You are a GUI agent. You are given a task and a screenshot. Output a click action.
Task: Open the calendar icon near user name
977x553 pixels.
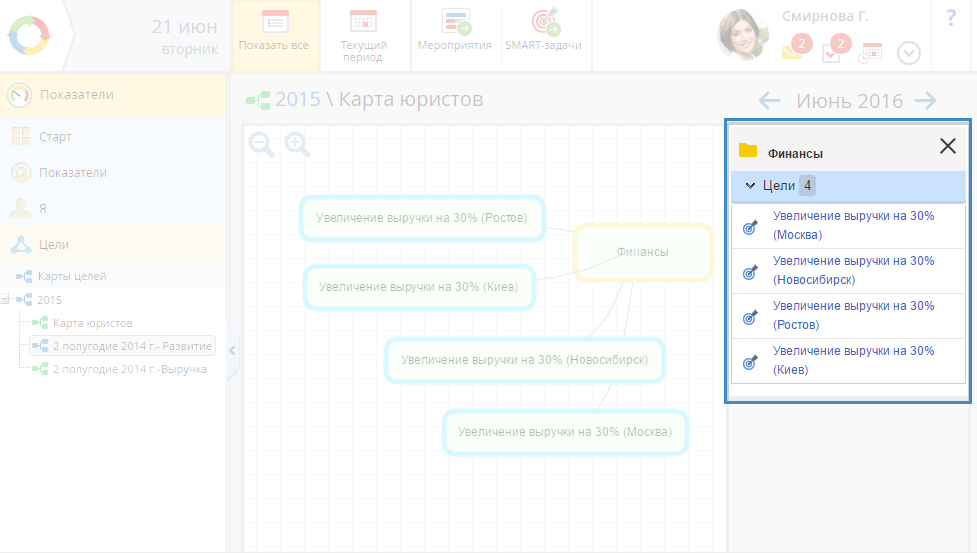coord(871,52)
